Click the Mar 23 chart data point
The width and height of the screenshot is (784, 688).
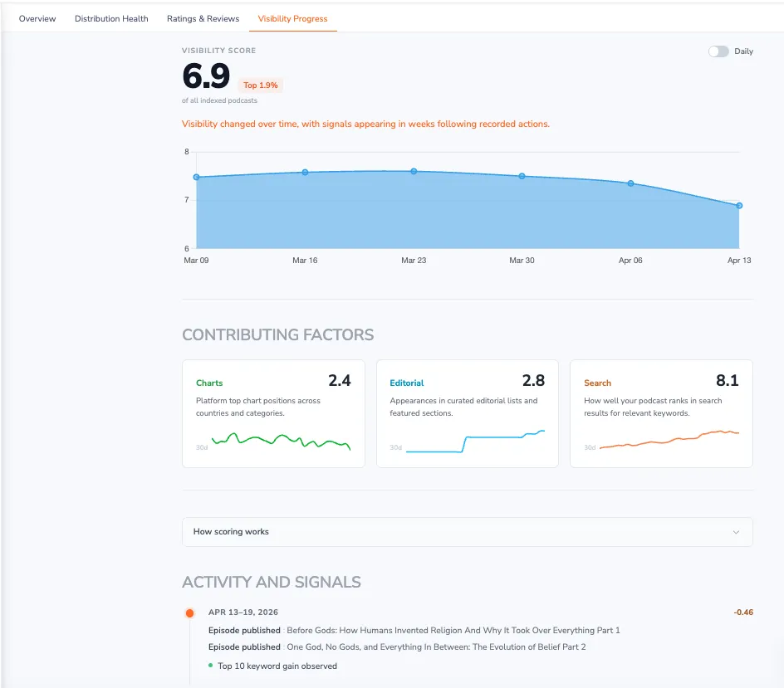[x=413, y=171]
